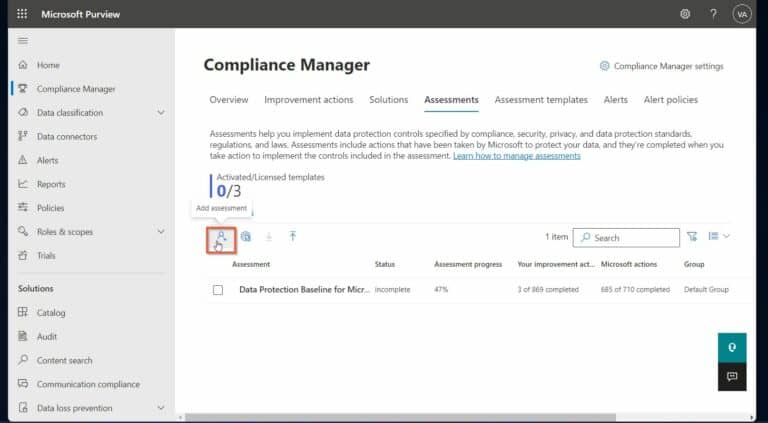
Task: Click Microsoft Purview title in header
Action: coord(80,14)
